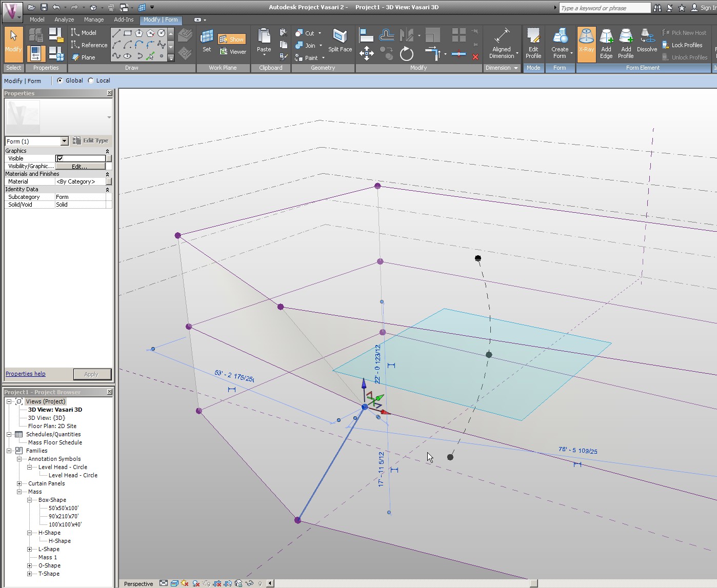
Task: Select the Split Face tool
Action: (x=340, y=41)
